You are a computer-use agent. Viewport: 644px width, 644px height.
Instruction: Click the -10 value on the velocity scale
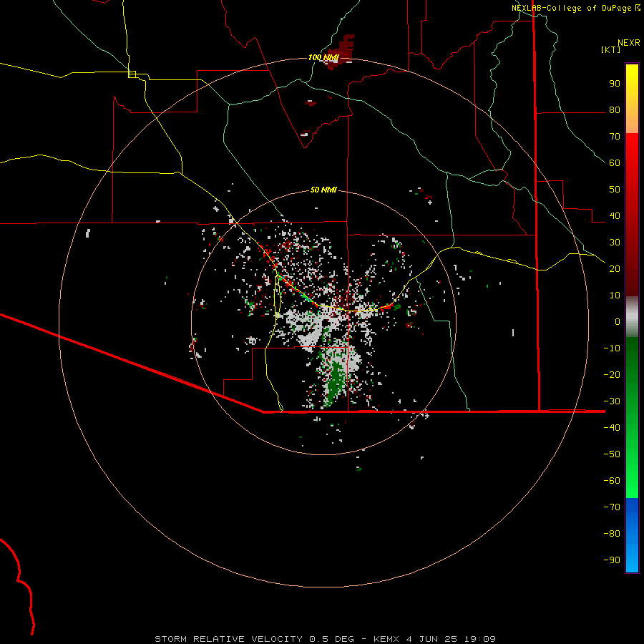(x=612, y=348)
